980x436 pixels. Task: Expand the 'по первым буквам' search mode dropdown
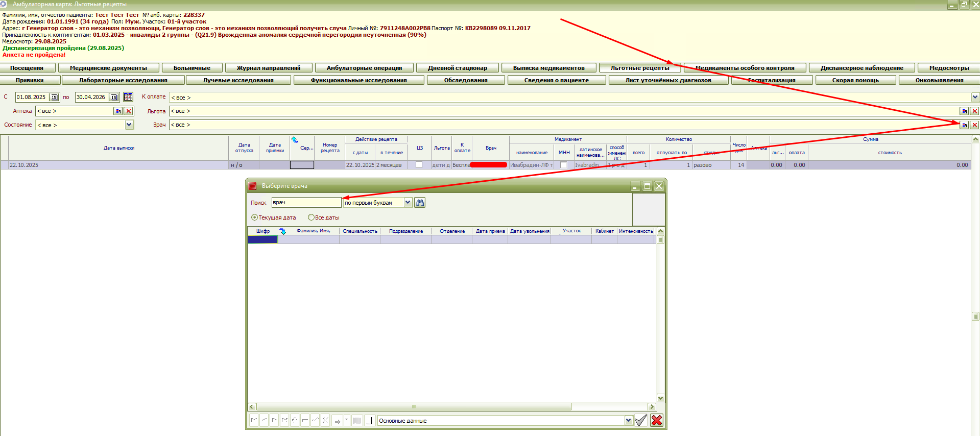(x=408, y=203)
